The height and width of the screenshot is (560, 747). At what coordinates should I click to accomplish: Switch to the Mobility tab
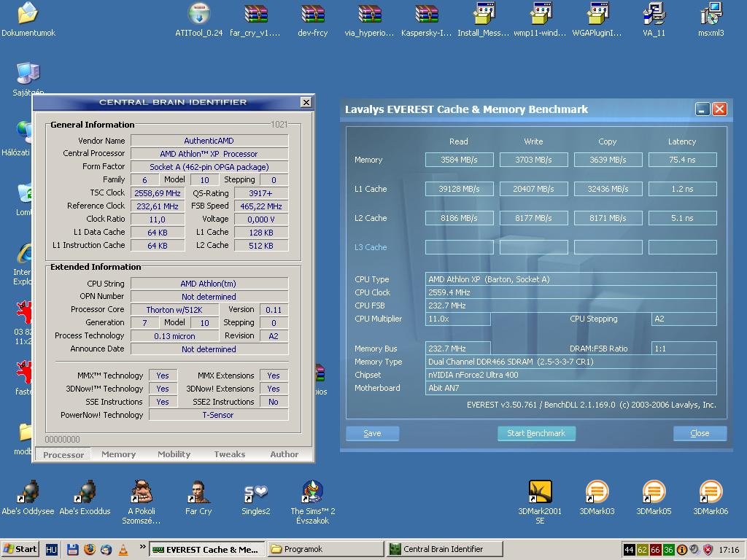coord(174,454)
